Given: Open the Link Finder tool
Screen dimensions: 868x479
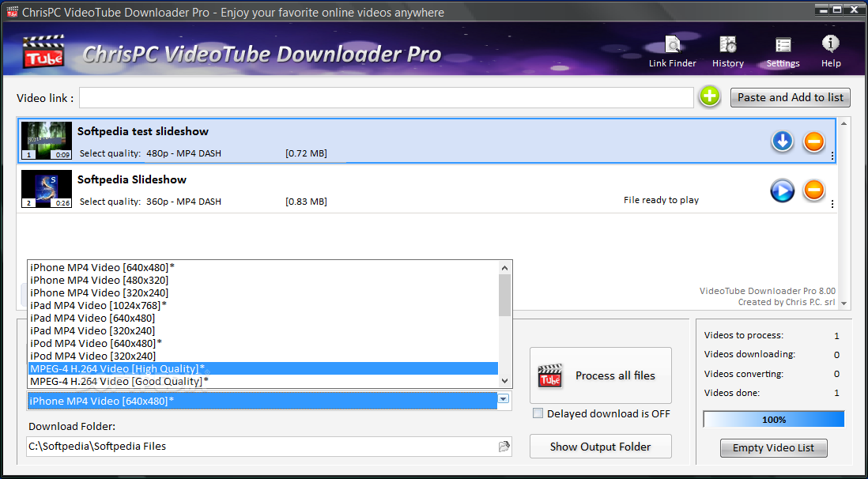Looking at the screenshot, I should (673, 51).
